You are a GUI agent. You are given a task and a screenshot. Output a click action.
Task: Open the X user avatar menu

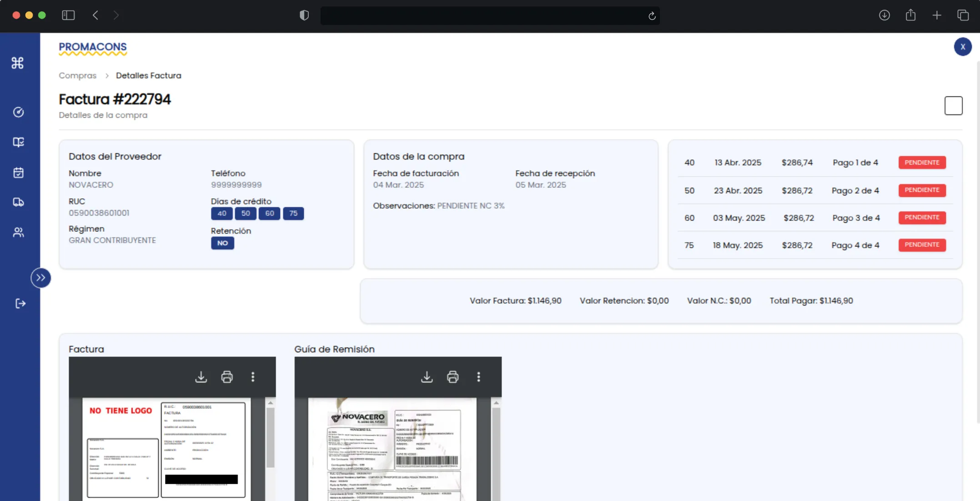click(962, 46)
